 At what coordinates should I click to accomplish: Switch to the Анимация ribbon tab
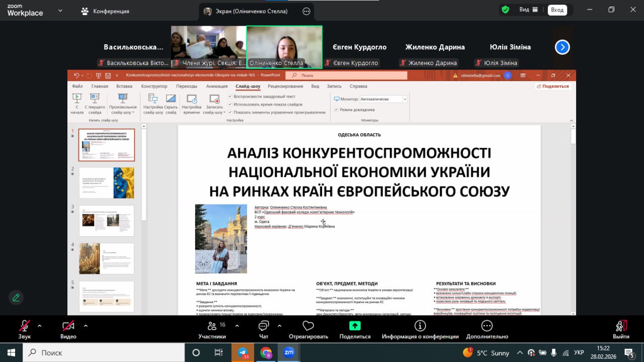217,86
